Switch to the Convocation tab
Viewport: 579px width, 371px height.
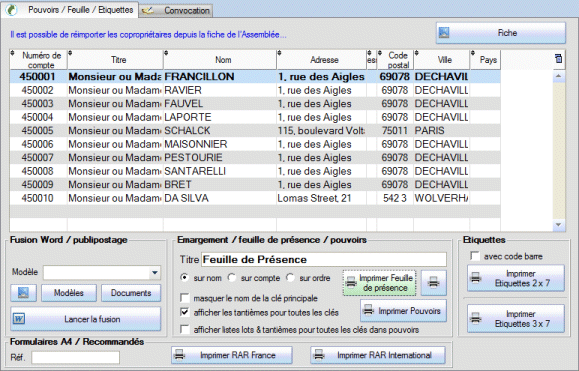tap(176, 10)
